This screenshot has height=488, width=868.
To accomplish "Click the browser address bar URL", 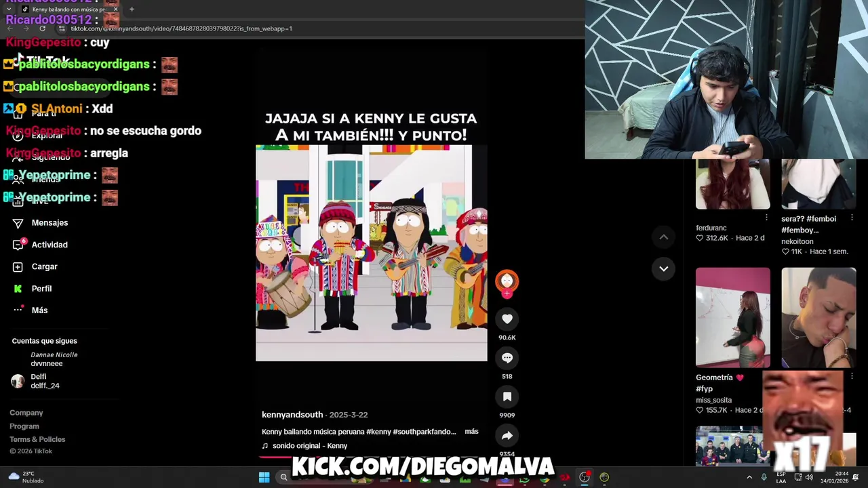I will click(182, 28).
